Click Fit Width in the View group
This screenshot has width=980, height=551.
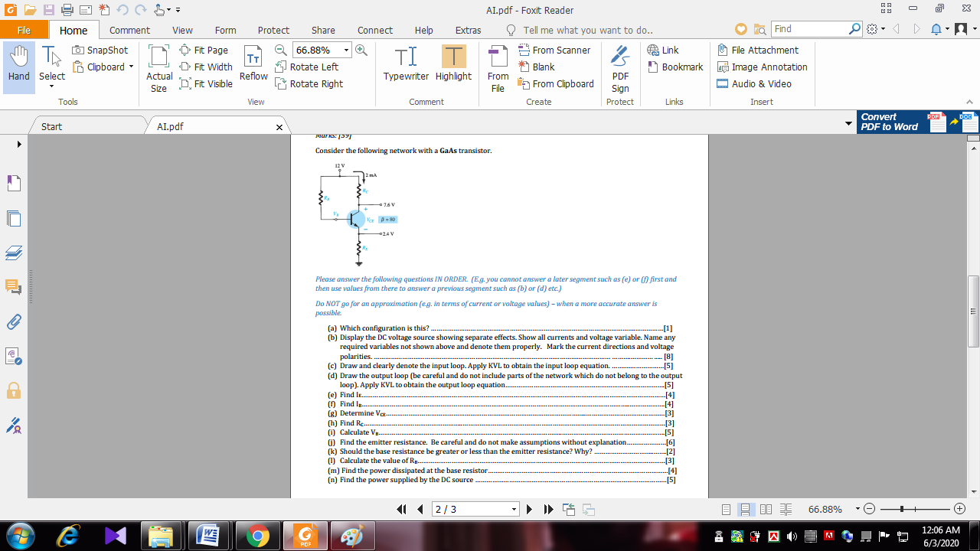[206, 67]
